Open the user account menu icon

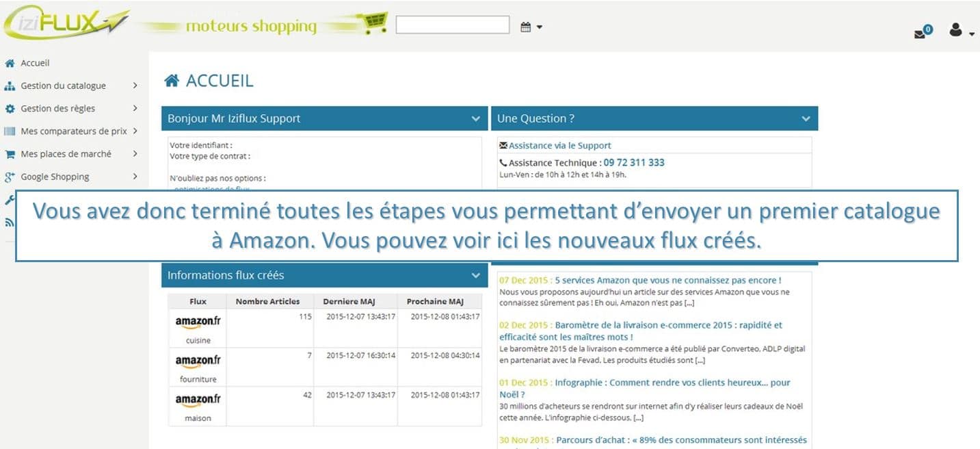956,30
